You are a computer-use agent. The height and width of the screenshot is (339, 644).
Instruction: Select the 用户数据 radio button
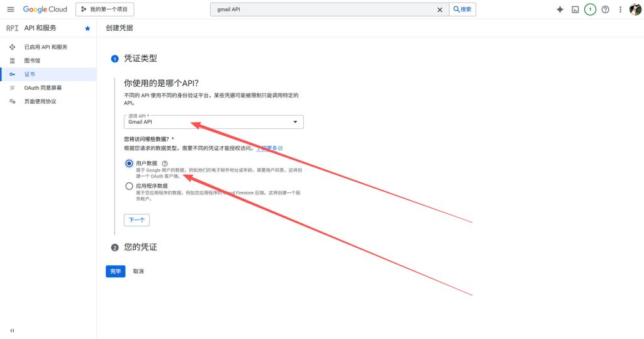(x=129, y=164)
